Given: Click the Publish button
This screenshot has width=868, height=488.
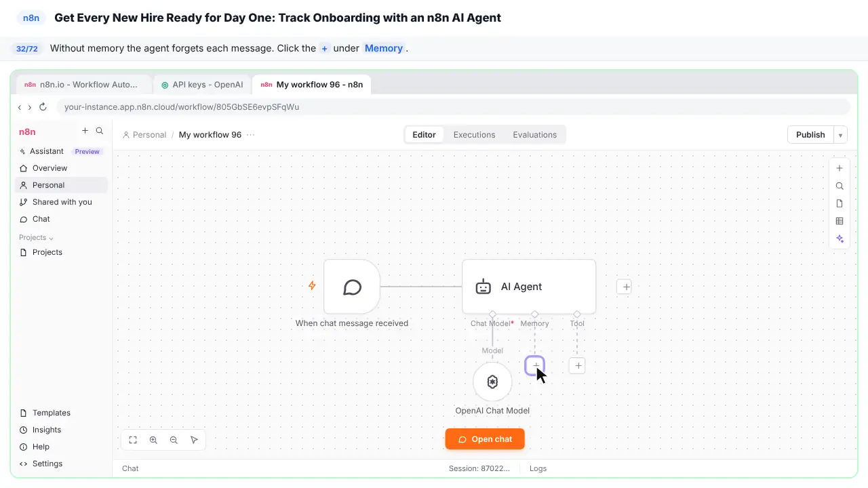Looking at the screenshot, I should tap(810, 135).
